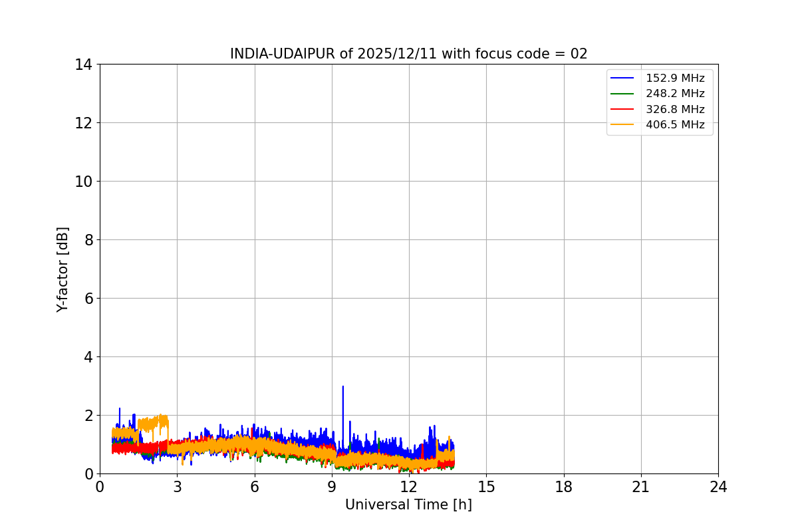The width and height of the screenshot is (798, 532).
Task: Click the y-axis tick label 6
Action: 88,299
